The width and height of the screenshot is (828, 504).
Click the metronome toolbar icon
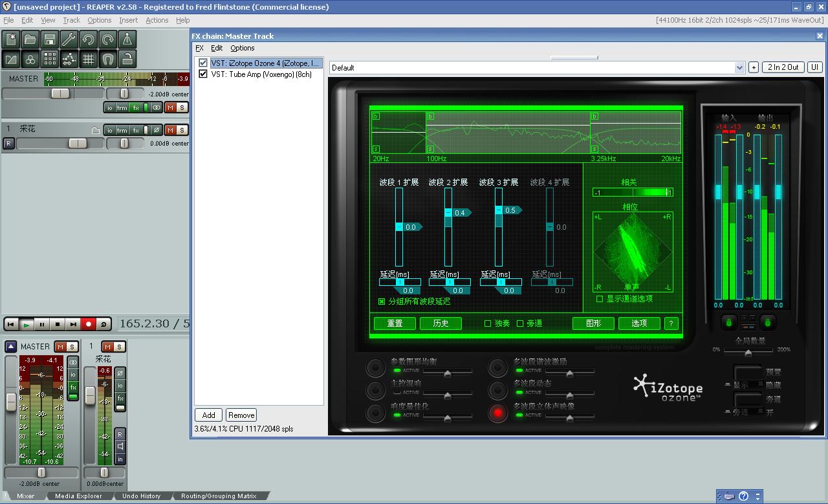[127, 39]
